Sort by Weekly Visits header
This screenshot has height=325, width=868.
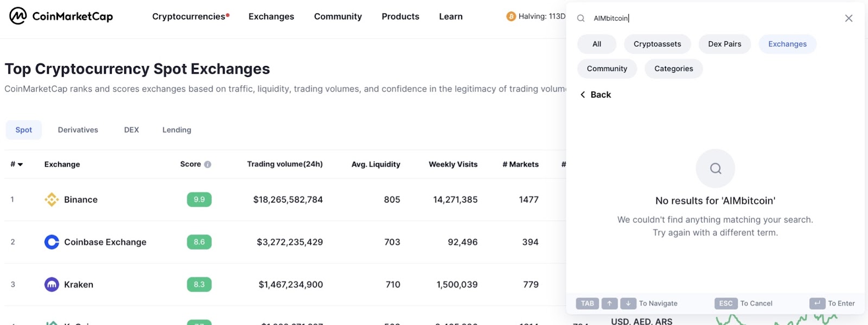point(453,164)
